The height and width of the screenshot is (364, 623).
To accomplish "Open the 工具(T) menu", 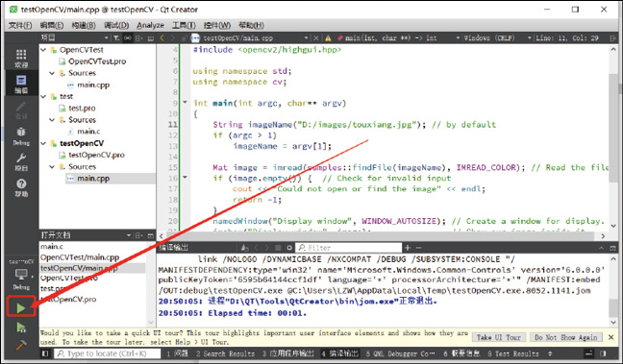I will coord(184,25).
